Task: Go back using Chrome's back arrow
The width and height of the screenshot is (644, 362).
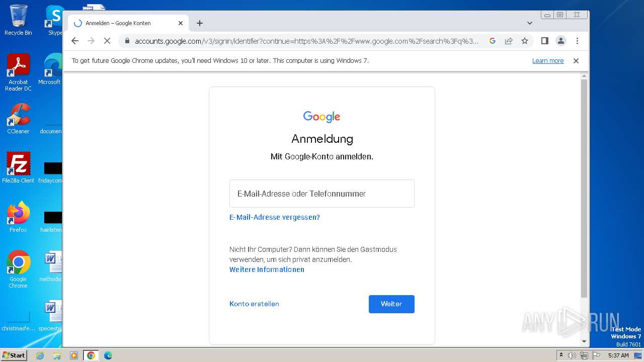Action: [x=75, y=41]
